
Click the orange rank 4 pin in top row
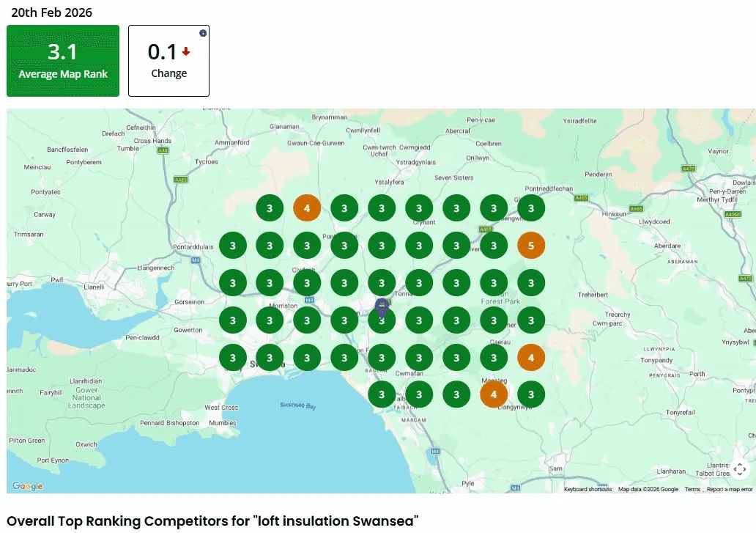[x=307, y=207]
